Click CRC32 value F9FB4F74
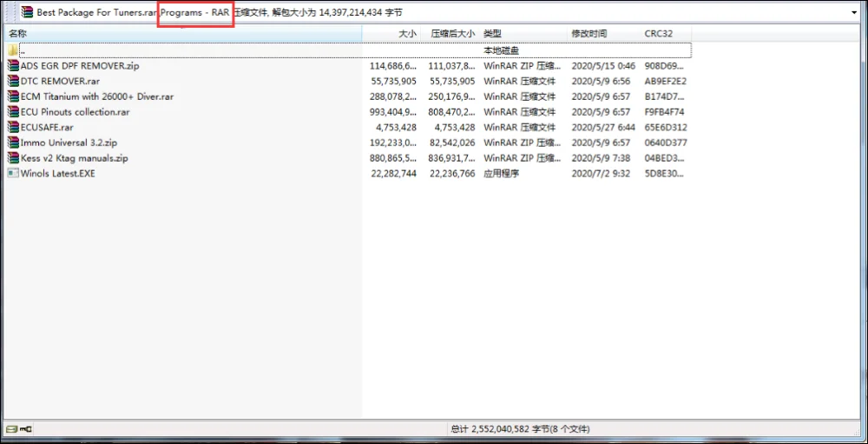868x444 pixels. [664, 112]
